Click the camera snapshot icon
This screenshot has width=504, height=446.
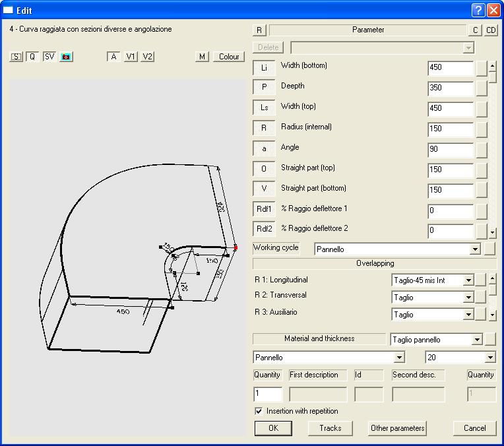coord(66,57)
